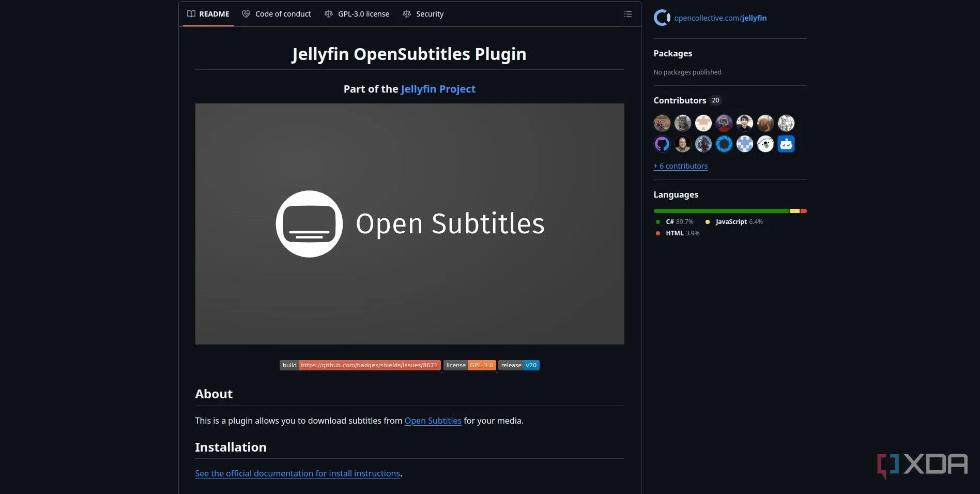Open the Contributors heading link
The height and width of the screenshot is (494, 980).
[x=680, y=100]
